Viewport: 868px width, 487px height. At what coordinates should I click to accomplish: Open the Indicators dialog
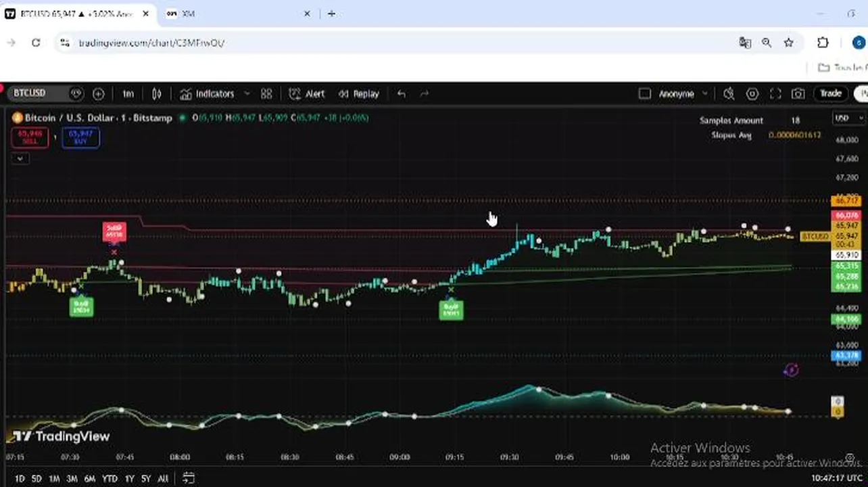coord(207,94)
